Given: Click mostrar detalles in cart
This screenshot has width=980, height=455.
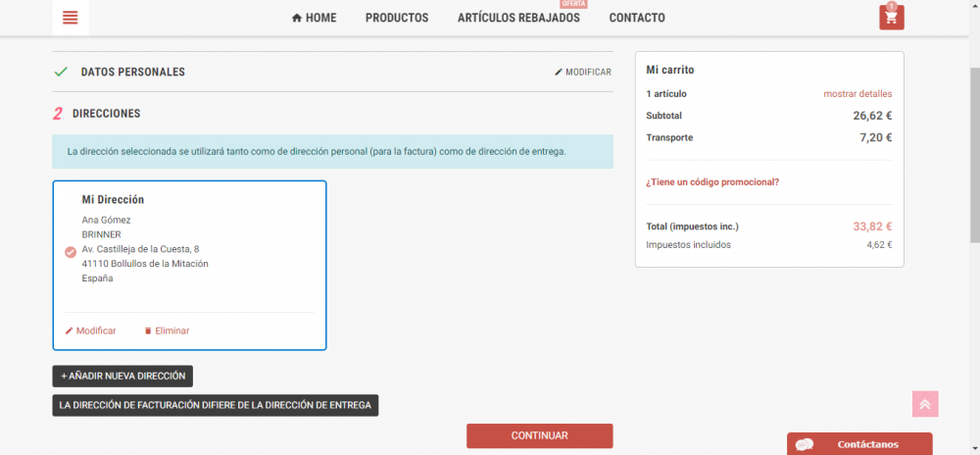Looking at the screenshot, I should pos(857,94).
